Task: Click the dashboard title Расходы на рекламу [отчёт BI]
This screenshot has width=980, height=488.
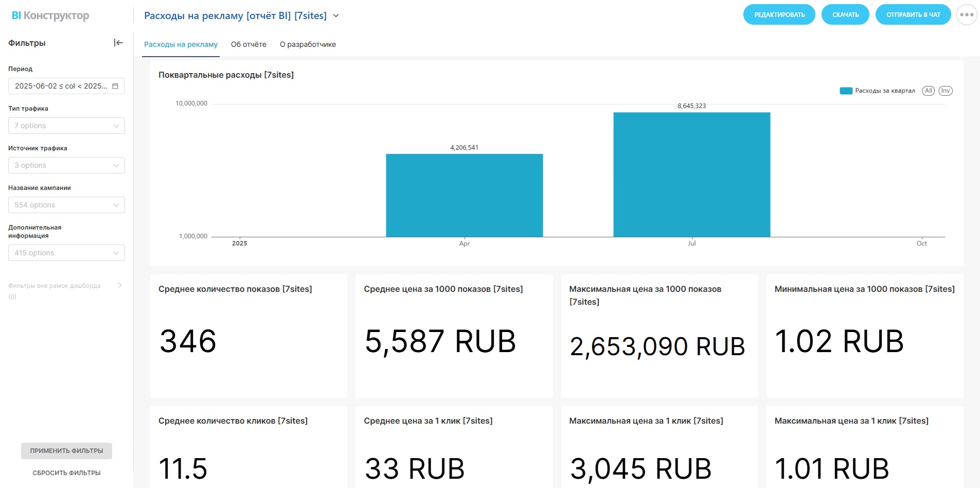Action: (x=235, y=16)
